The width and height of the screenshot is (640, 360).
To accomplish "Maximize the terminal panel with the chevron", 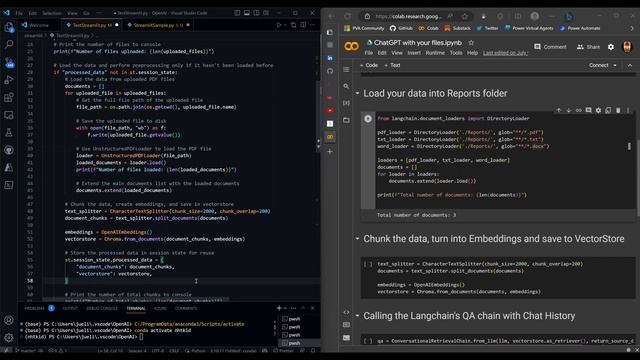I will [x=303, y=308].
